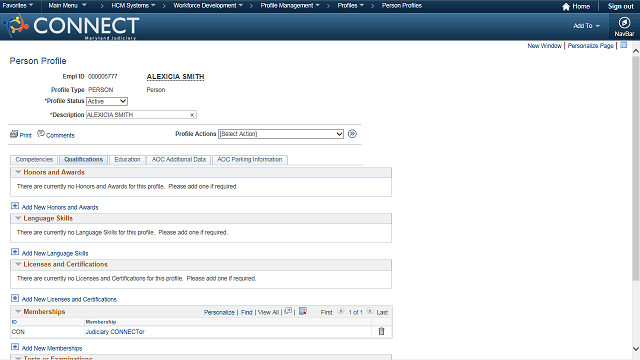Image resolution: width=640 pixels, height=360 pixels.
Task: Open Workforce Development breadcrumb menu
Action: point(208,6)
